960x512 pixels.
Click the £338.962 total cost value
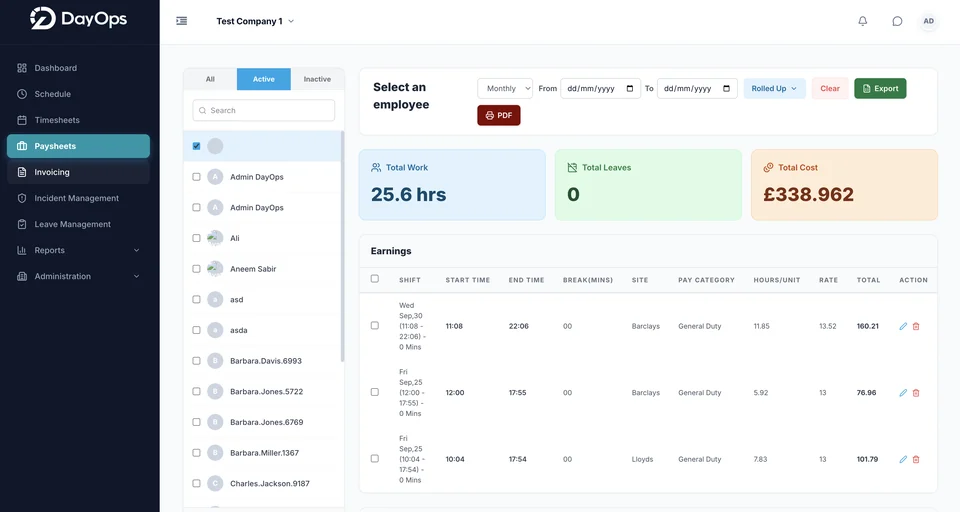click(x=808, y=194)
